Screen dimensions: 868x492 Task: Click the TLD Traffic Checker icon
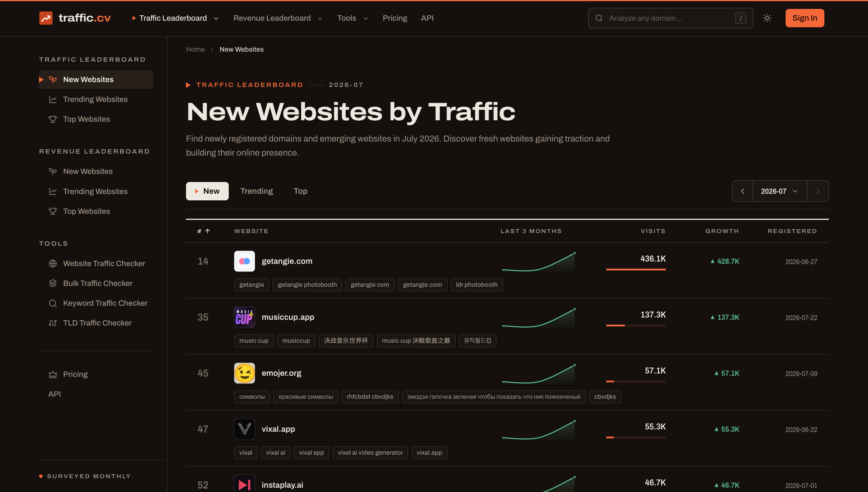(x=53, y=323)
